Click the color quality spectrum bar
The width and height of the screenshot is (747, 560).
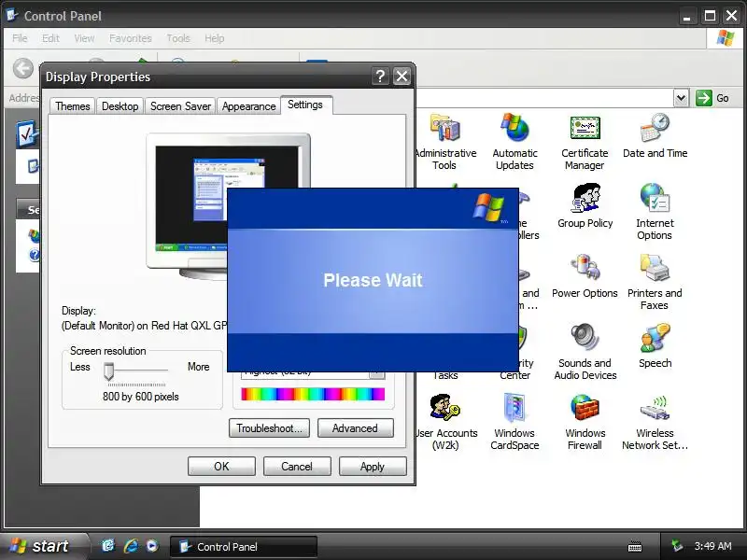coord(313,394)
